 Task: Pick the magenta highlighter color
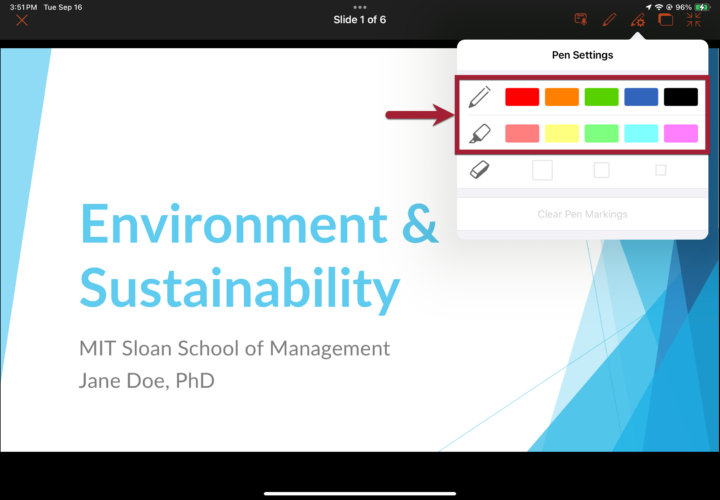pyautogui.click(x=681, y=134)
